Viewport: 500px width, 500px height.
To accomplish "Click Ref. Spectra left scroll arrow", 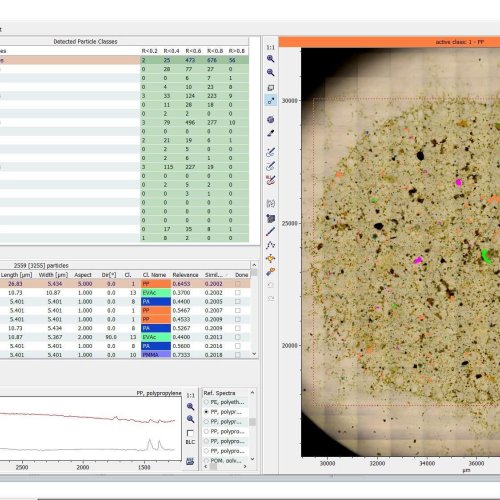I will click(x=206, y=467).
